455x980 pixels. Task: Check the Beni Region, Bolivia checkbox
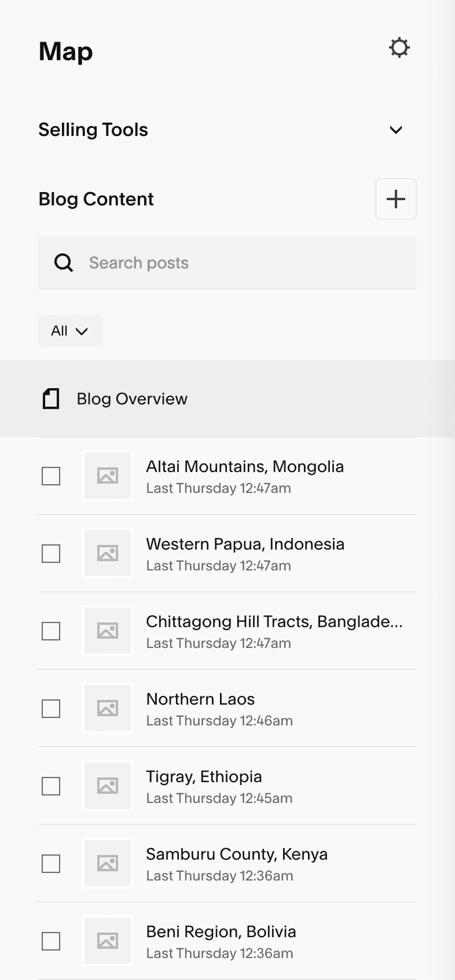coord(51,941)
